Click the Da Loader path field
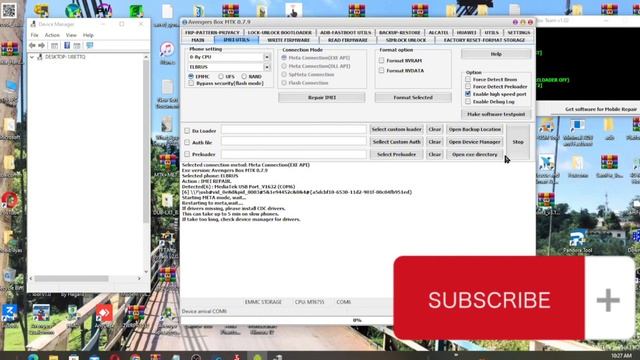This screenshot has height=360, width=640. pos(294,130)
